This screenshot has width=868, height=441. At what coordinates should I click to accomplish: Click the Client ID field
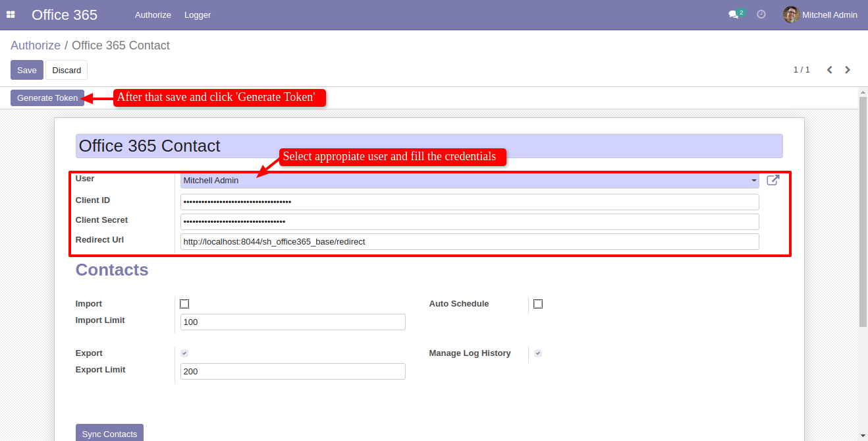coord(470,202)
